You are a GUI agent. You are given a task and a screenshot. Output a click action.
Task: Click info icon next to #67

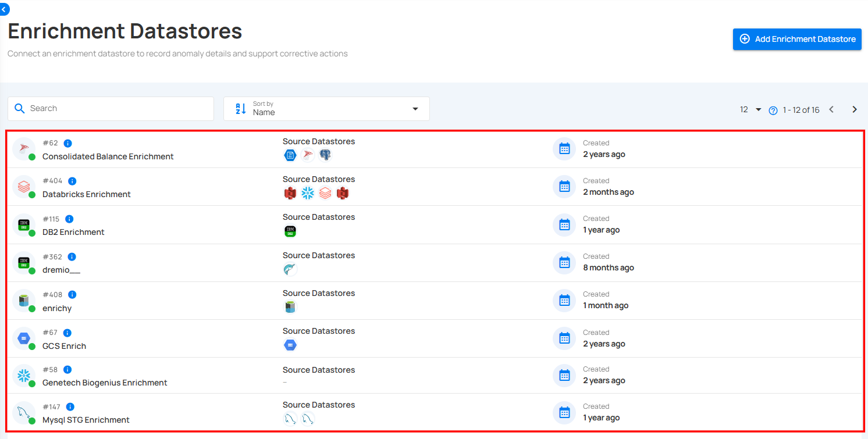[67, 333]
